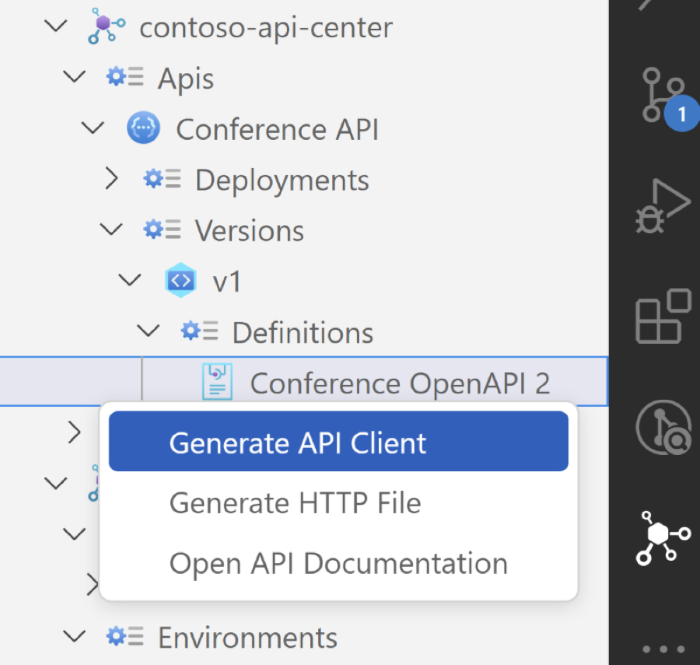Image resolution: width=700 pixels, height=665 pixels.
Task: Expand the Deployments node
Action: tap(112, 179)
